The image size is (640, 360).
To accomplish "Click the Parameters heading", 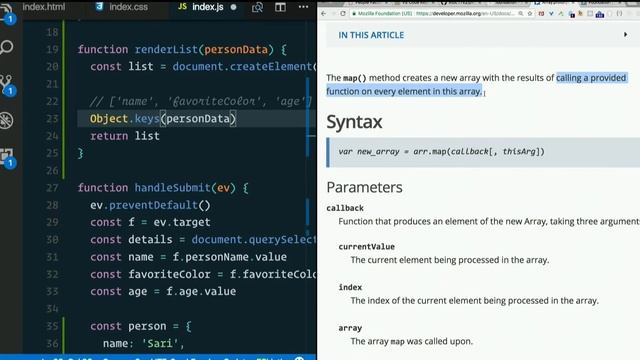I will point(364,187).
